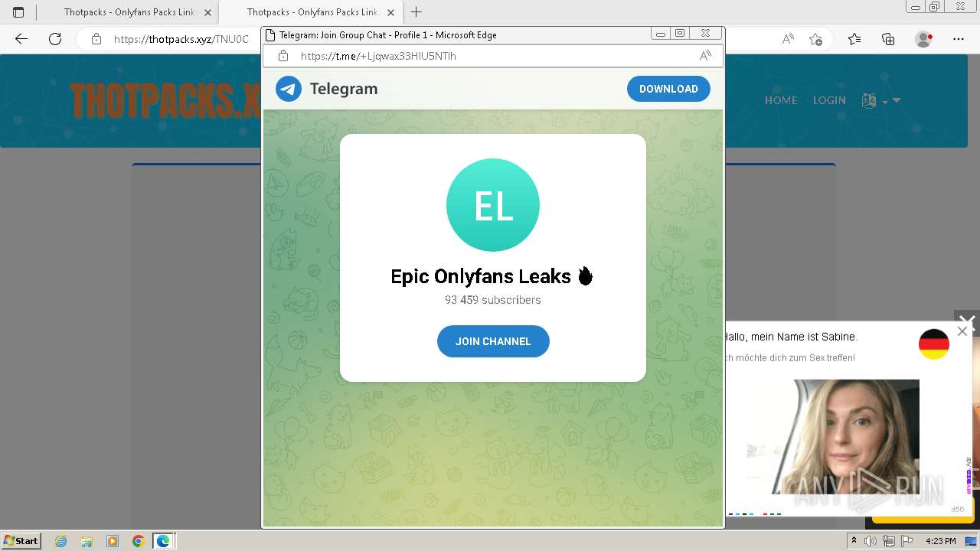The image size is (980, 551).
Task: Open the Favorites list icon
Action: pos(854,39)
